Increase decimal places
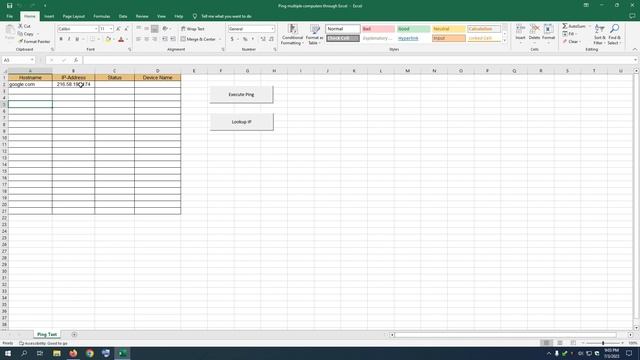Image resolution: width=640 pixels, height=360 pixels. [x=263, y=39]
